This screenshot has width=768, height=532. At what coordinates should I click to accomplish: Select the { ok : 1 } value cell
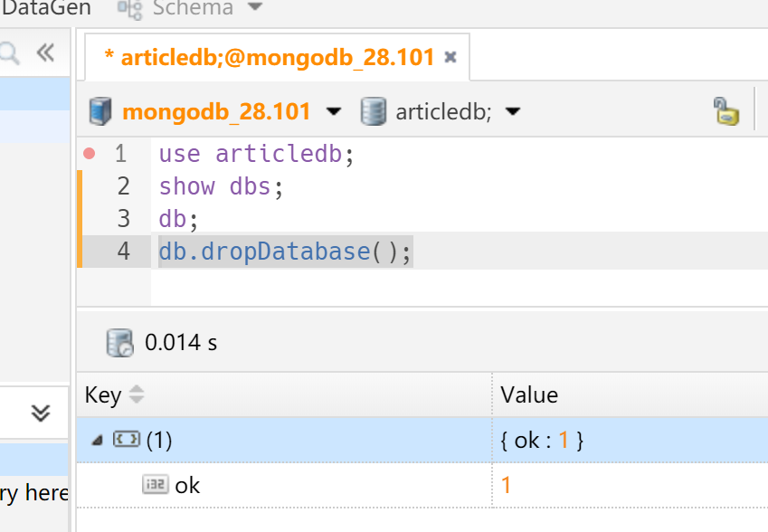click(x=543, y=441)
